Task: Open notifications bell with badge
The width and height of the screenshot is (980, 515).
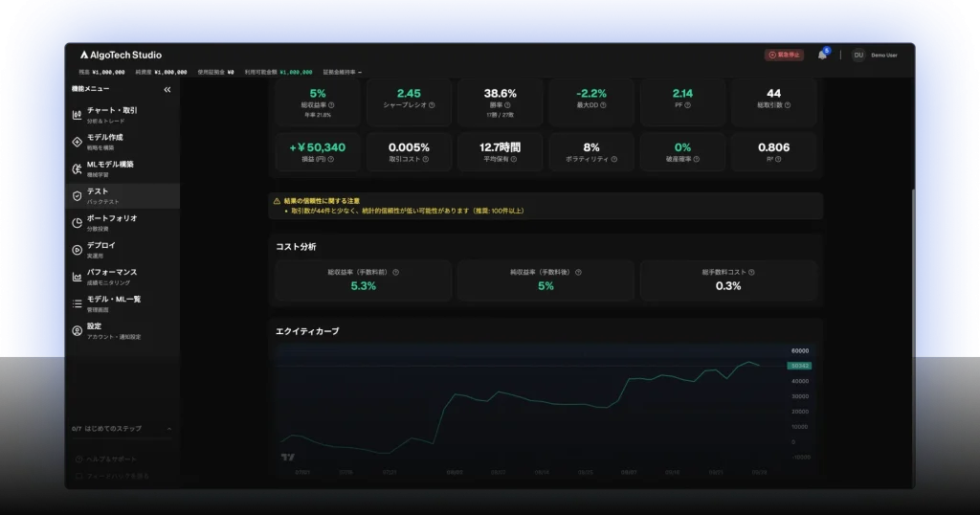Action: [x=823, y=55]
